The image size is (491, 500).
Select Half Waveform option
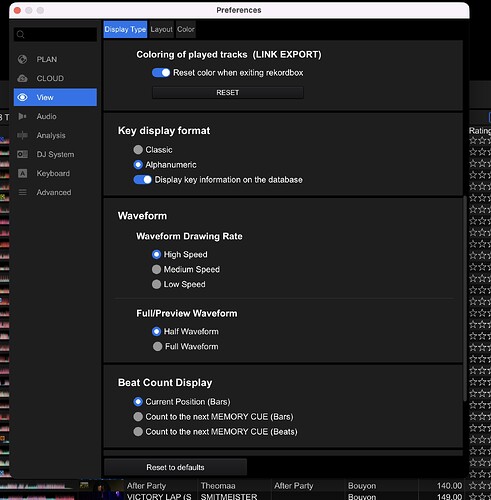click(156, 331)
